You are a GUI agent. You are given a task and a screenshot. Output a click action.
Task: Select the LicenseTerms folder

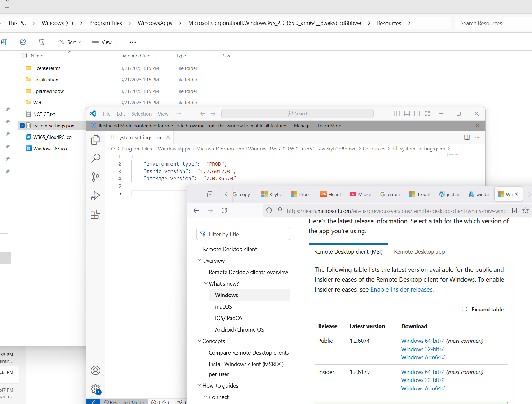pos(47,68)
